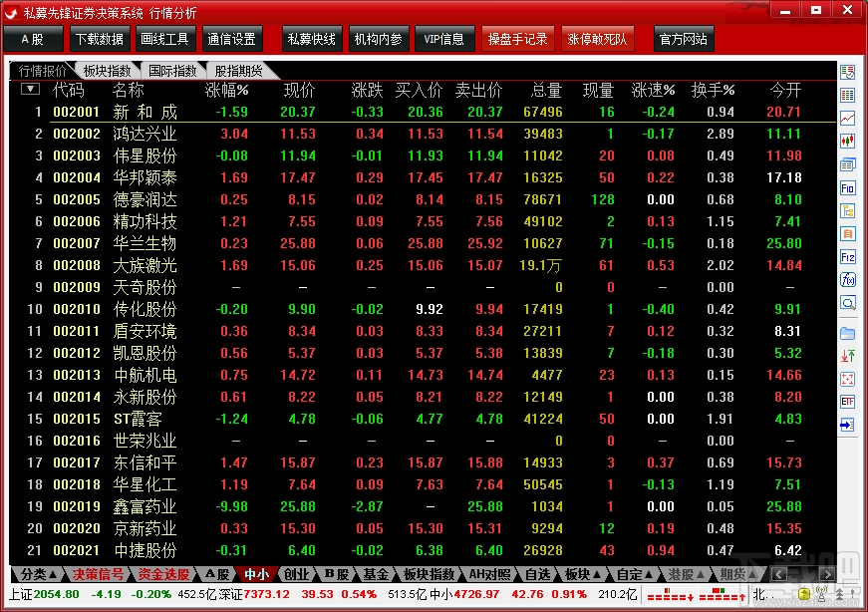This screenshot has width=868, height=612.
Task: Click the antenna connection status icon
Action: [x=821, y=594]
